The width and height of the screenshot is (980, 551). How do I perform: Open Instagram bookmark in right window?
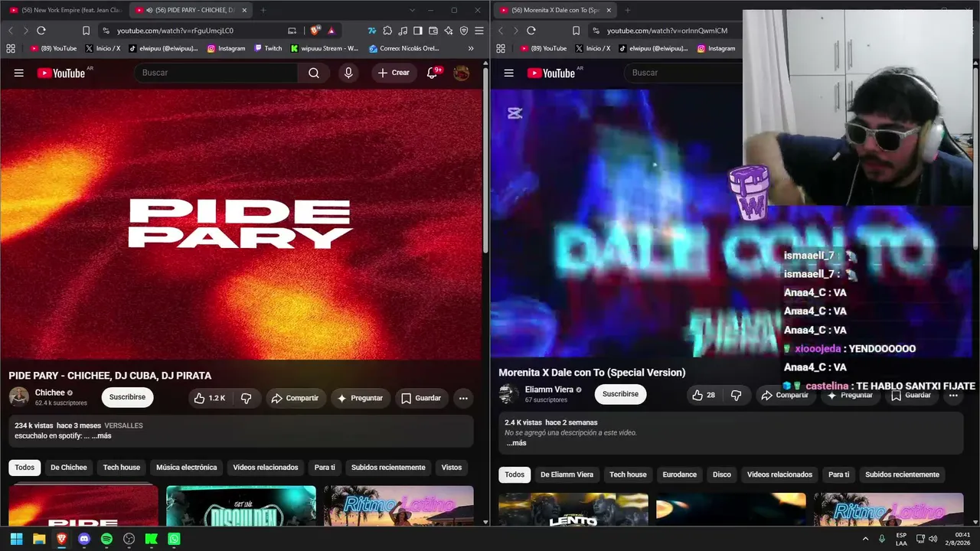715,48
